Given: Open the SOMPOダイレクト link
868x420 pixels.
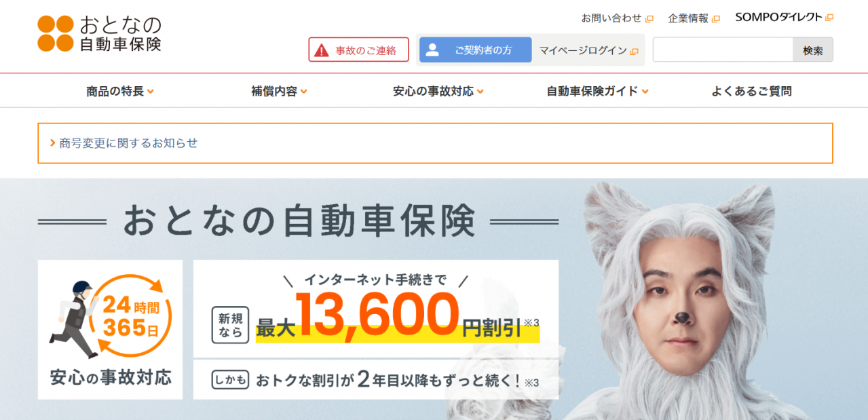Looking at the screenshot, I should pyautogui.click(x=778, y=18).
